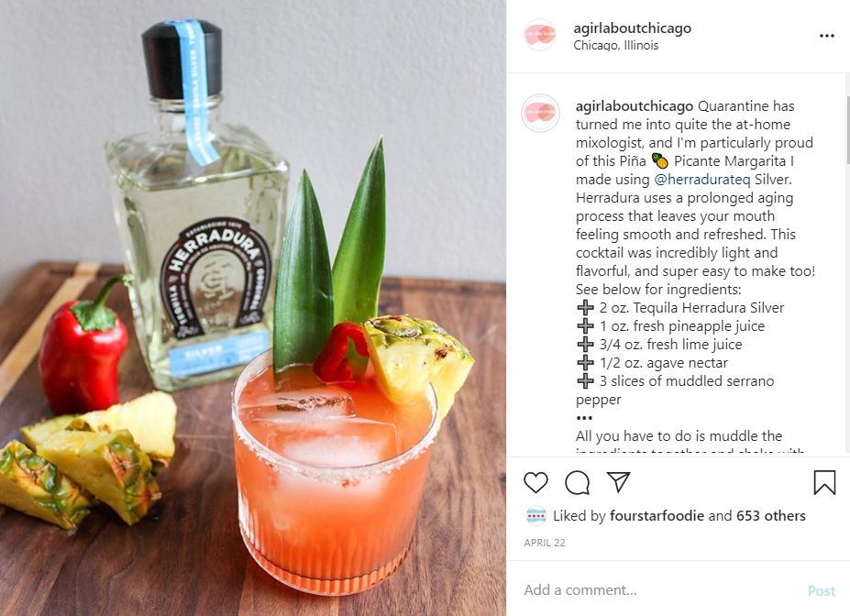Open the @herradurateq mention
The width and height of the screenshot is (850, 616).
pos(702,180)
